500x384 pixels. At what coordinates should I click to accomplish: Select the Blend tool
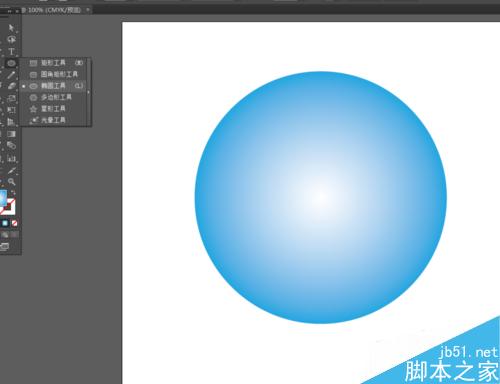(11, 146)
